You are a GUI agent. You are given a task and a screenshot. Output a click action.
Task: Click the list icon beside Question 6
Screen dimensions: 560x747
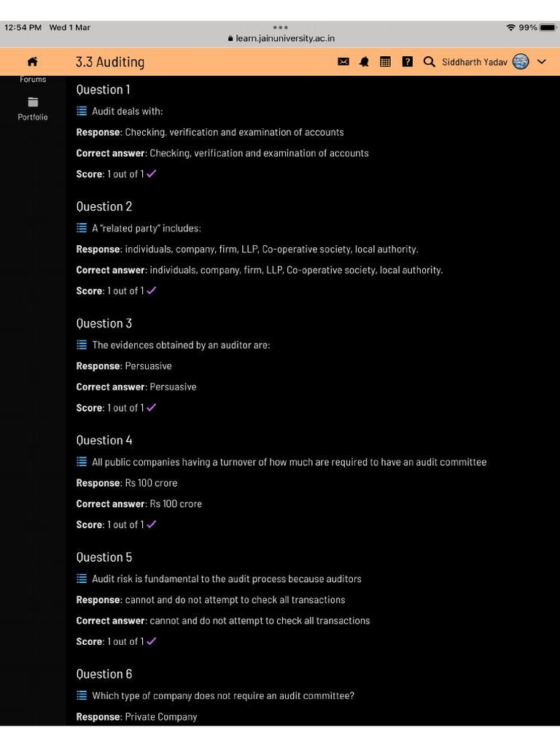82,695
